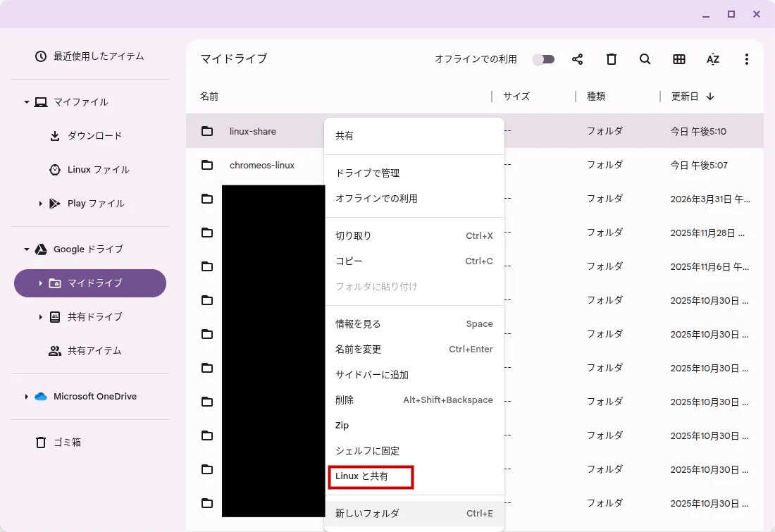
Task: Select 情報を見る in context menu
Action: [414, 324]
